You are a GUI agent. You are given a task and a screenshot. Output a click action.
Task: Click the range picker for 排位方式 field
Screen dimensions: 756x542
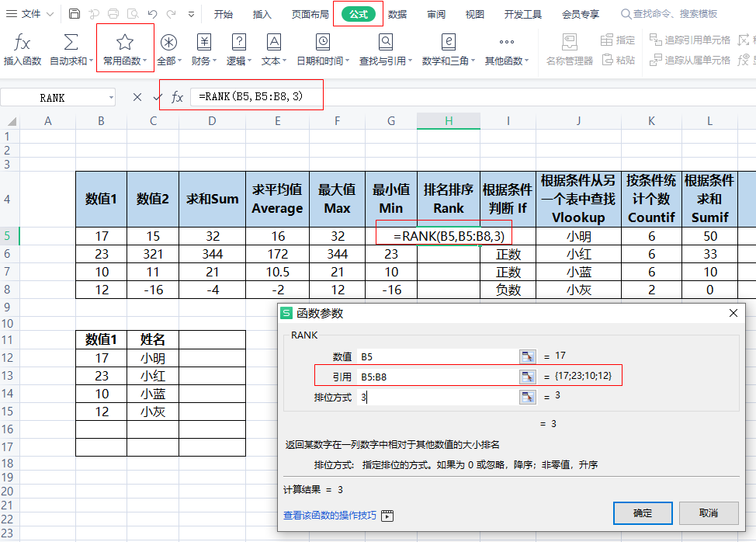[528, 397]
